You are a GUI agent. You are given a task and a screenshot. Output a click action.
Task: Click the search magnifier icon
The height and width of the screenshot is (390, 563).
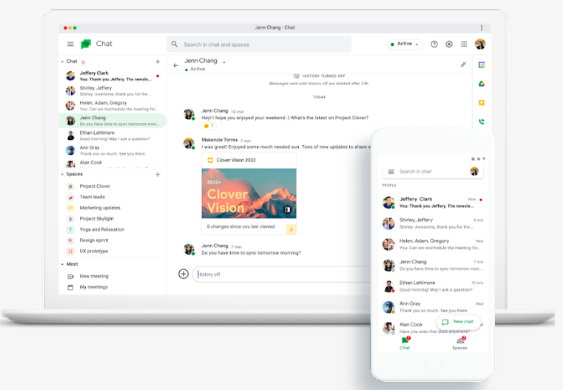point(175,44)
